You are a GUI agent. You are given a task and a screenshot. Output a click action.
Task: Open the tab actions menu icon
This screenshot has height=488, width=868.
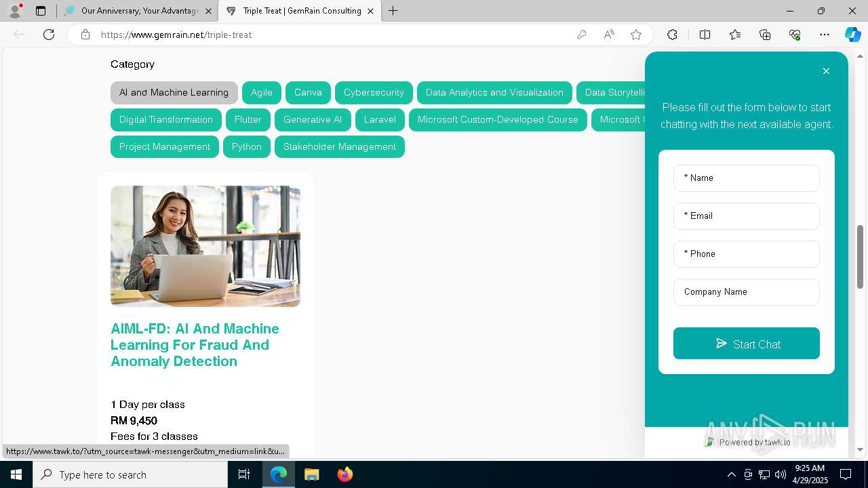pos(41,11)
